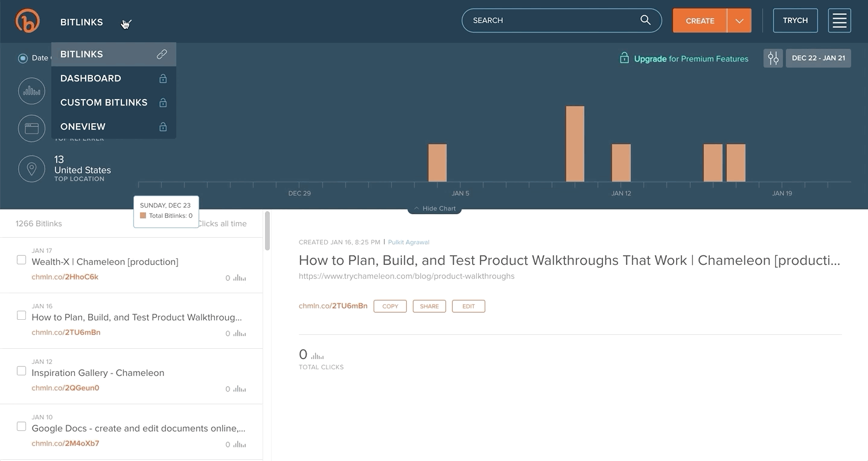Open chmln.co/2HhoC6k short link
Screen dimensions: 868x461
point(65,277)
